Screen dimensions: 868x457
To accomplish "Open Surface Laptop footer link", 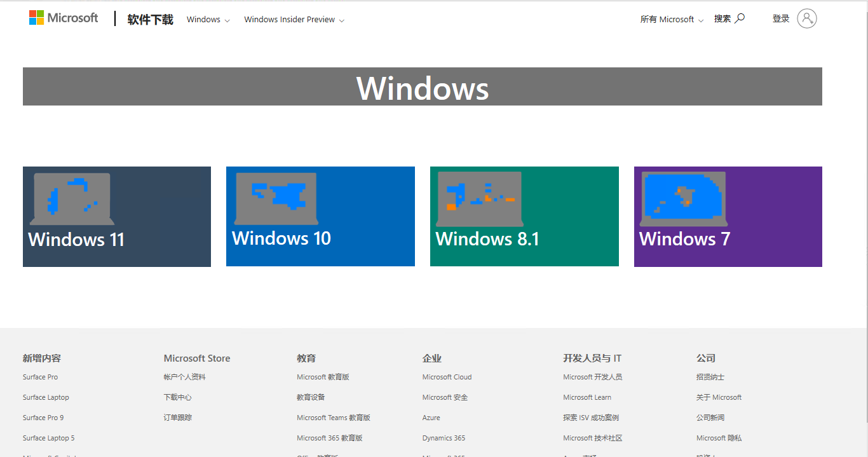I will [46, 397].
